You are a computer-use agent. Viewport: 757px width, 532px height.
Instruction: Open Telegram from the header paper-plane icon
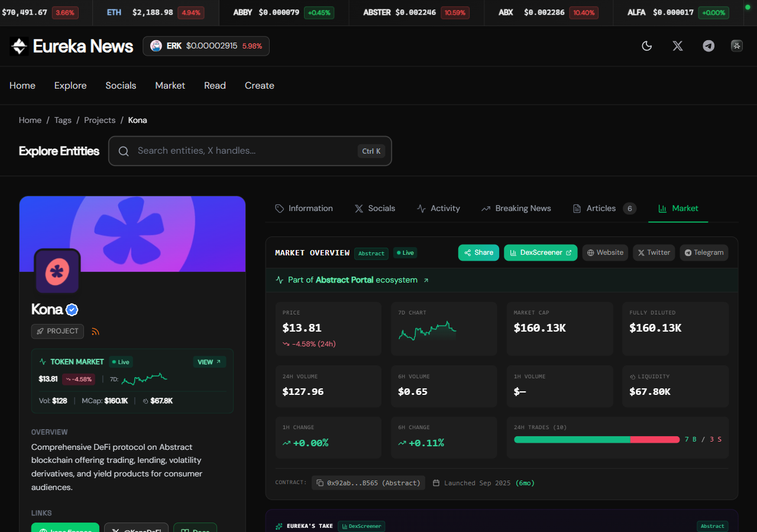pos(708,46)
